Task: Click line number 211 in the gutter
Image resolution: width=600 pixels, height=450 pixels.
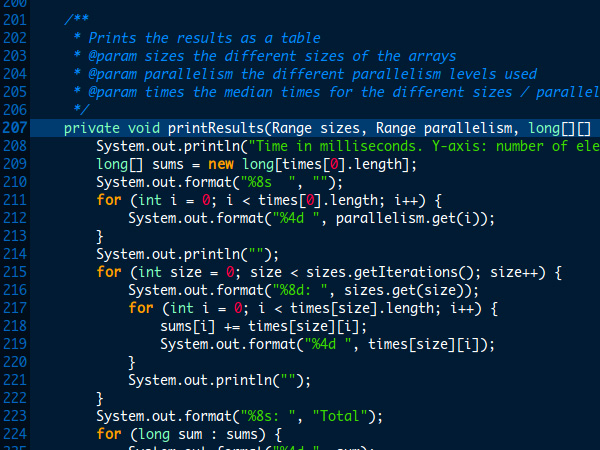Action: pos(15,200)
